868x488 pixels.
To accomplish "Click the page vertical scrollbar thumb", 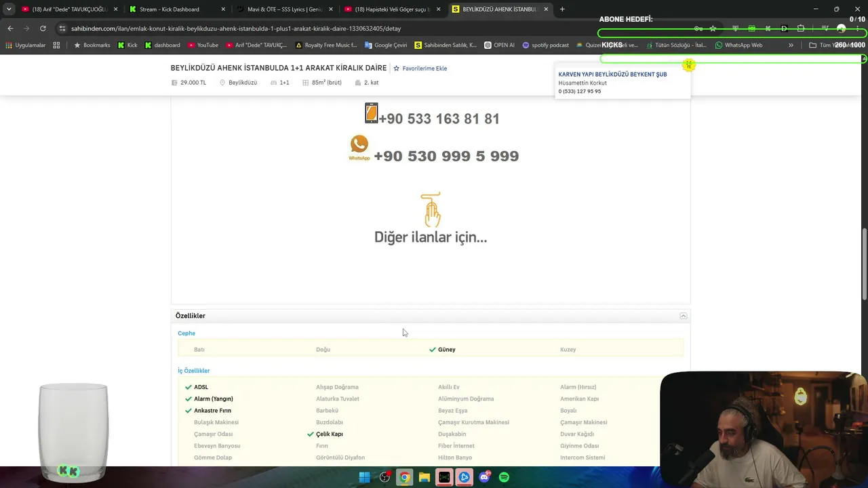I will (864, 265).
